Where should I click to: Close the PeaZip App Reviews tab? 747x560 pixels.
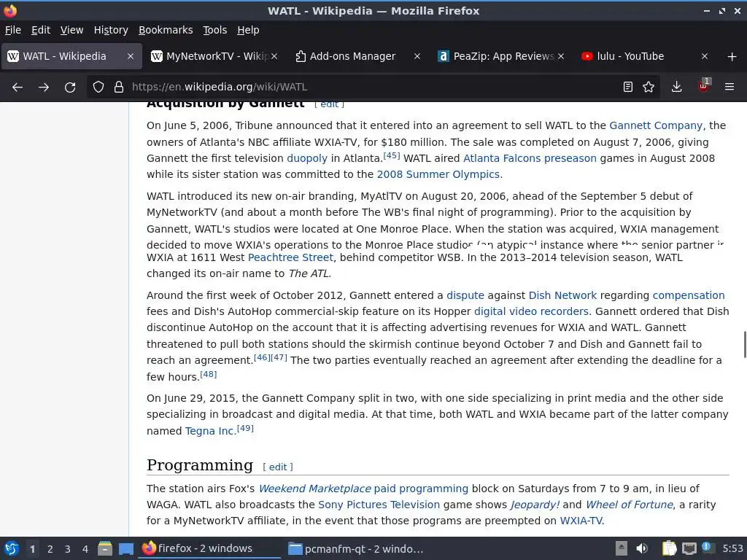[x=561, y=56]
